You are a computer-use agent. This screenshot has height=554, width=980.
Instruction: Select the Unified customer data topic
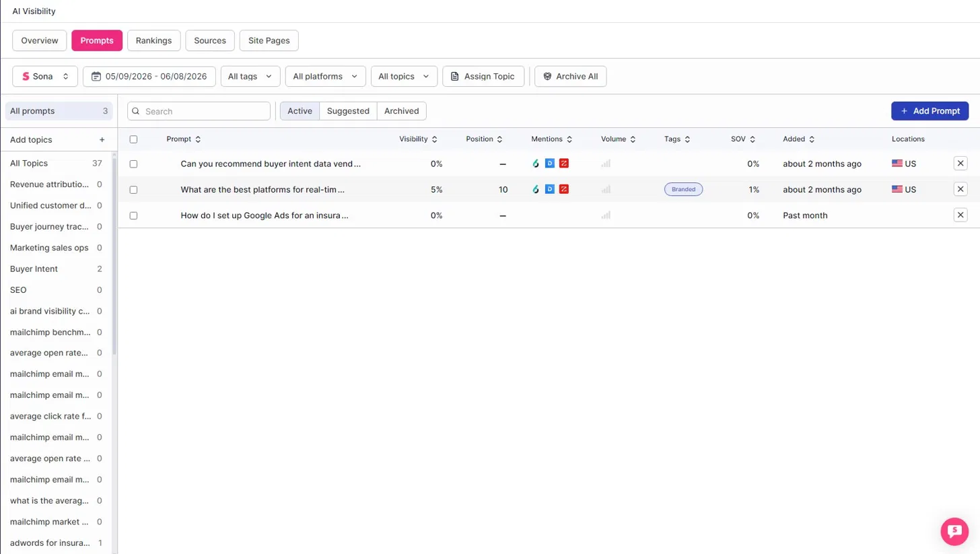(56, 205)
